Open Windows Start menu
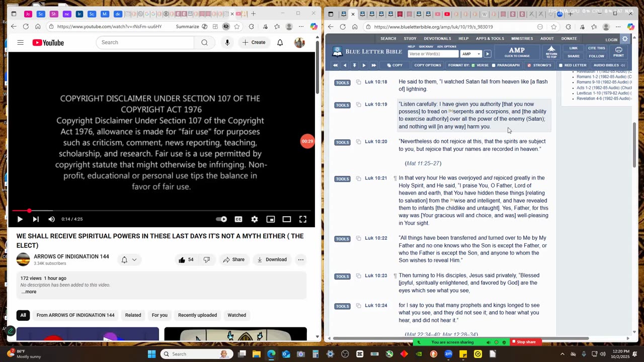This screenshot has height=362, width=644. click(151, 354)
